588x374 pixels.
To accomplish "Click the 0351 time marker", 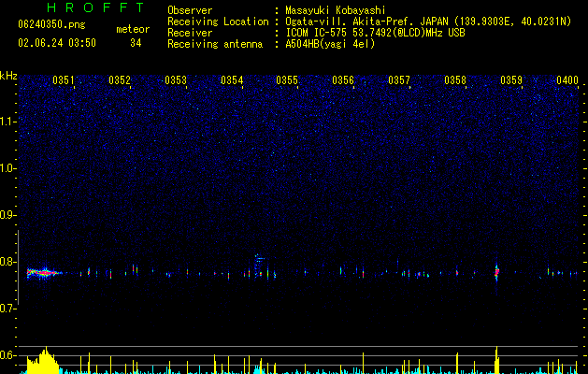I will pos(63,80).
